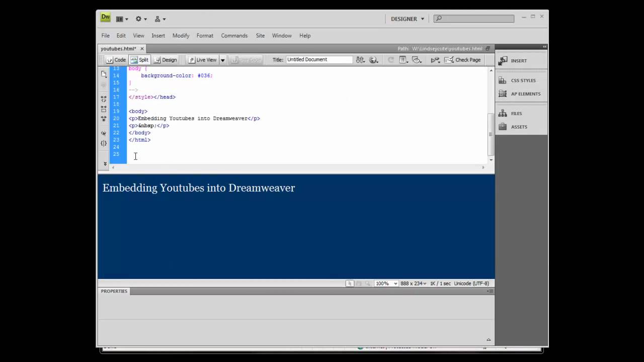Image resolution: width=644 pixels, height=362 pixels.
Task: Open the View menu
Action: click(x=138, y=36)
